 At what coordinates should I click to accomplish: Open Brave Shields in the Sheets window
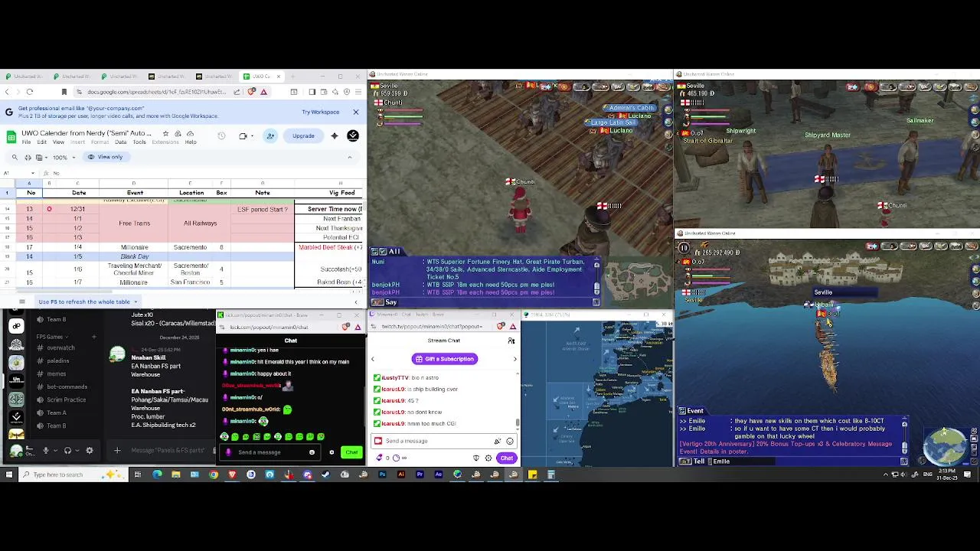pos(252,92)
